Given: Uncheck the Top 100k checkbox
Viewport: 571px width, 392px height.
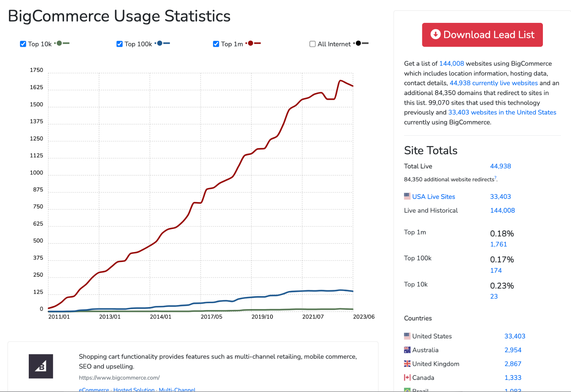Looking at the screenshot, I should pyautogui.click(x=120, y=44).
